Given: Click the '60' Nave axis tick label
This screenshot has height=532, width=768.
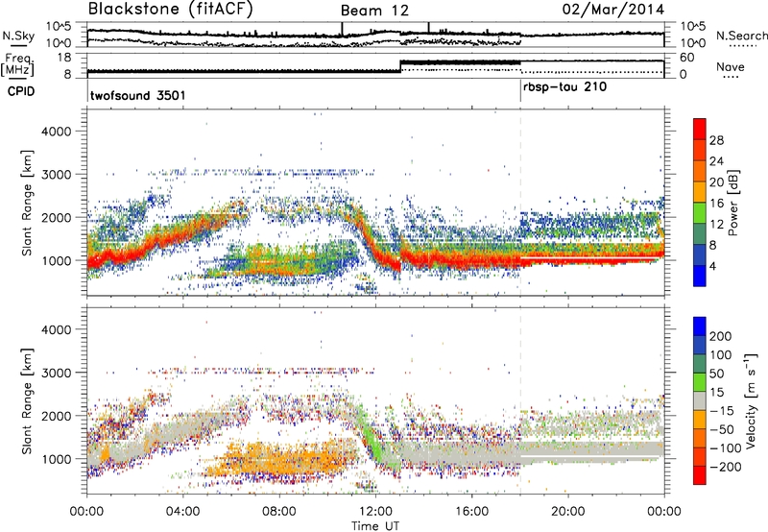Looking at the screenshot, I should click(x=687, y=58).
